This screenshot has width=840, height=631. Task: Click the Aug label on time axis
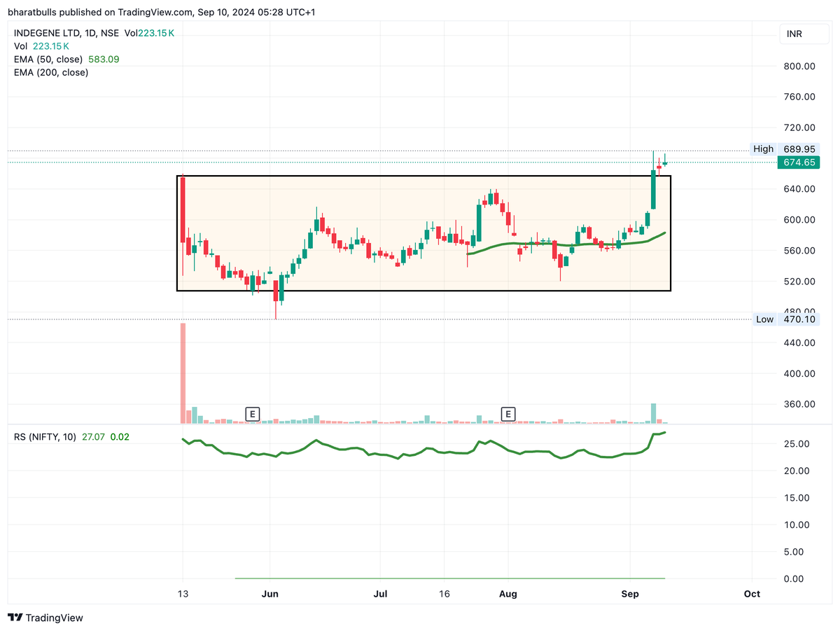click(x=508, y=594)
